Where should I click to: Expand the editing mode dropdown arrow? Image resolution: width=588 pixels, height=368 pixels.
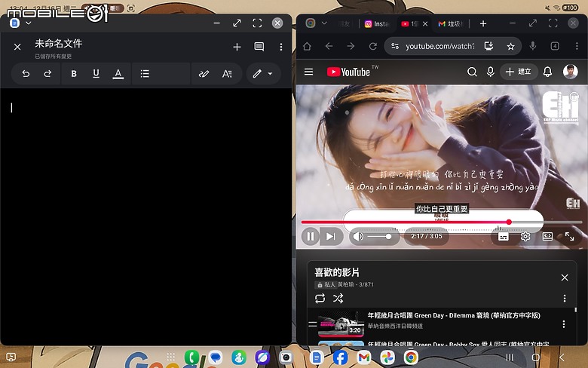point(270,74)
